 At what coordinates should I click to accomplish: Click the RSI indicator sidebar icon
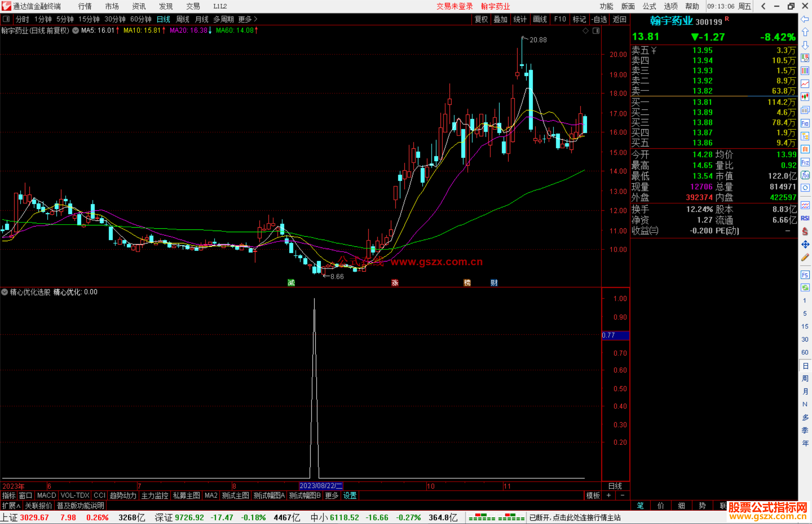[805, 218]
